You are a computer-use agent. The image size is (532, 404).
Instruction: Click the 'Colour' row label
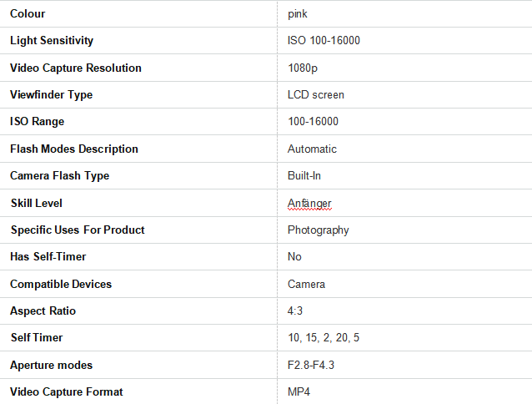click(28, 13)
